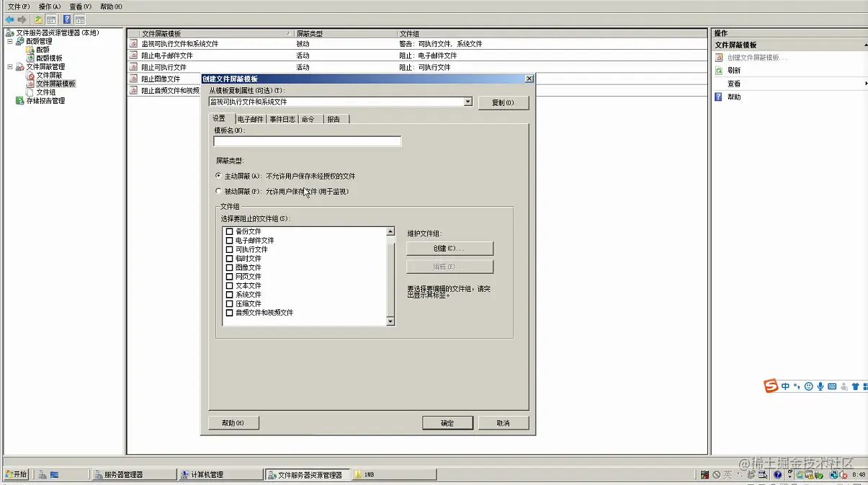Click file group list scroll-up arrow

tap(390, 231)
